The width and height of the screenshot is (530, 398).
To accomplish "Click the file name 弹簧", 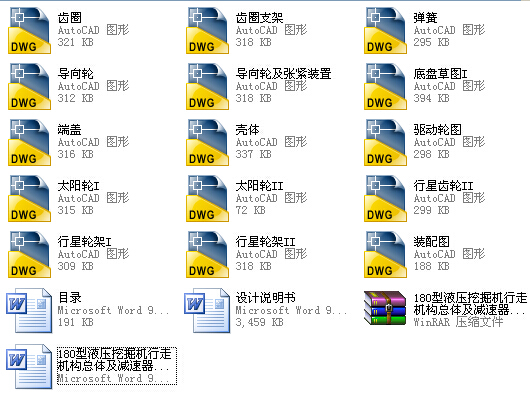I will point(426,18).
